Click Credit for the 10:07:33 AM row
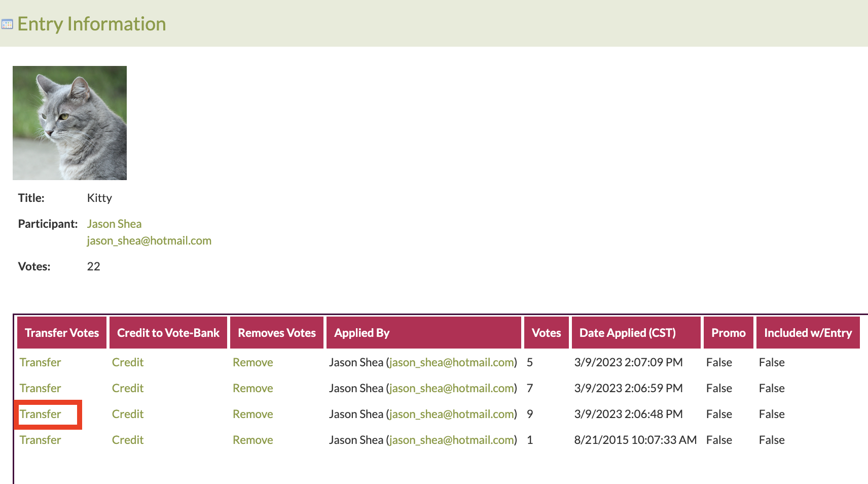The width and height of the screenshot is (868, 484). 128,440
